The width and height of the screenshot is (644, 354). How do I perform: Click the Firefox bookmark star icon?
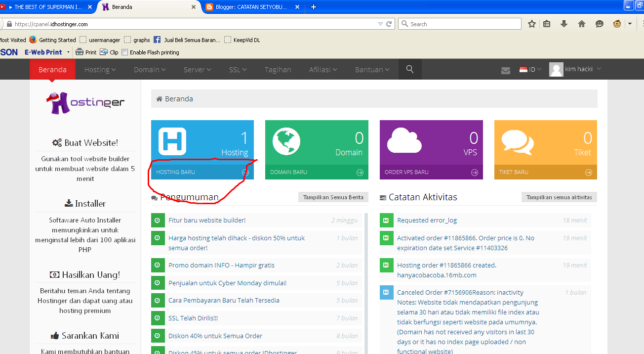532,24
